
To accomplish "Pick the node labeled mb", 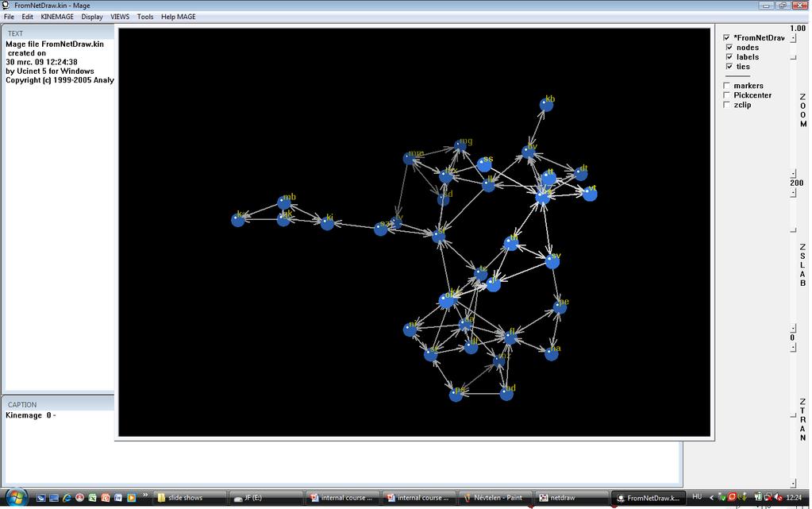I will [284, 202].
